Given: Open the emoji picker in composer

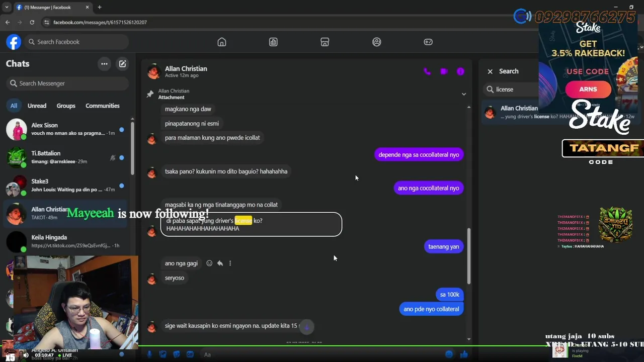Looking at the screenshot, I should (449, 354).
